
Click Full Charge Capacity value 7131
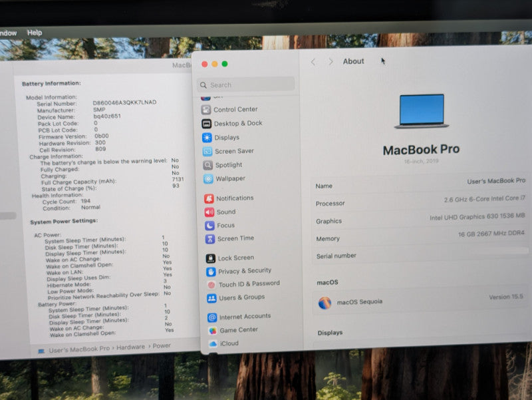coord(178,179)
